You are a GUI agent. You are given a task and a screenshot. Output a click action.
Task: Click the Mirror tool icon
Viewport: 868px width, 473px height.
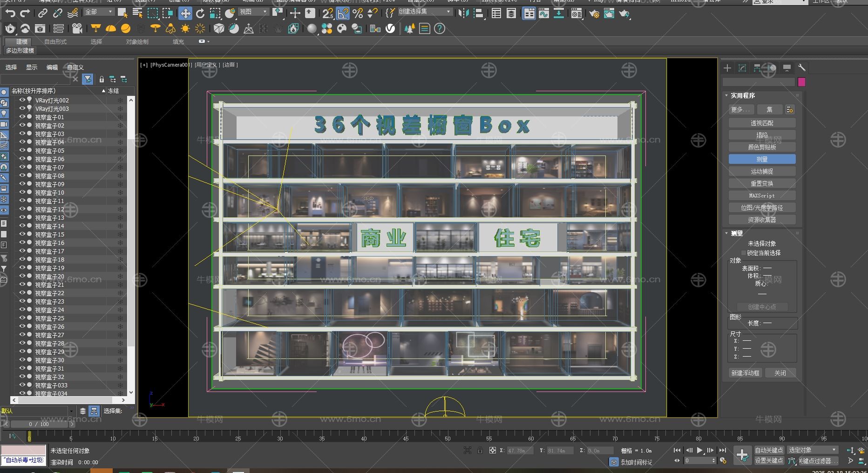[463, 14]
